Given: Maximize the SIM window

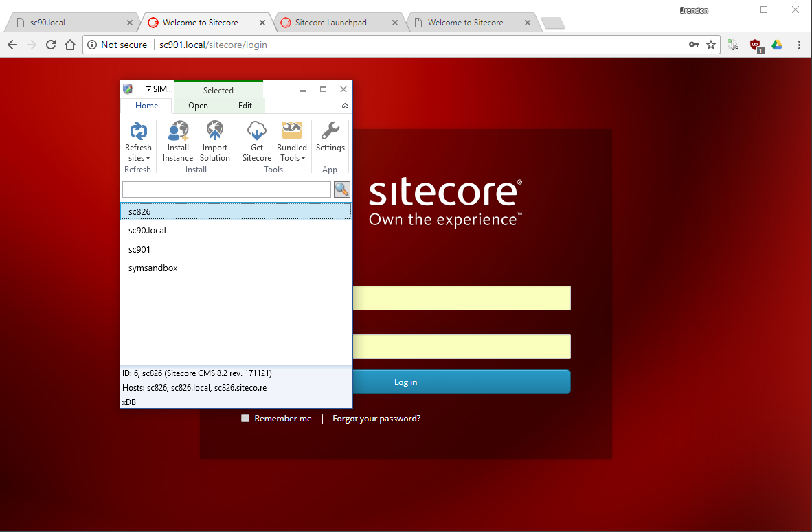Looking at the screenshot, I should point(323,89).
